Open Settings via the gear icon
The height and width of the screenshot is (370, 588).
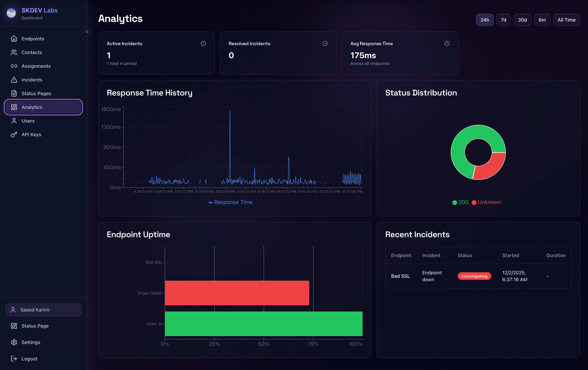(x=14, y=342)
